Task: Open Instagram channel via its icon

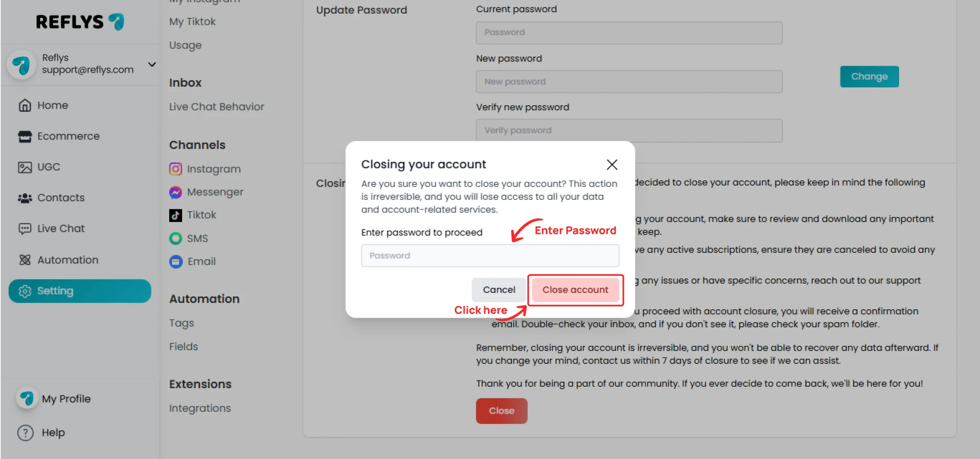Action: click(x=176, y=169)
